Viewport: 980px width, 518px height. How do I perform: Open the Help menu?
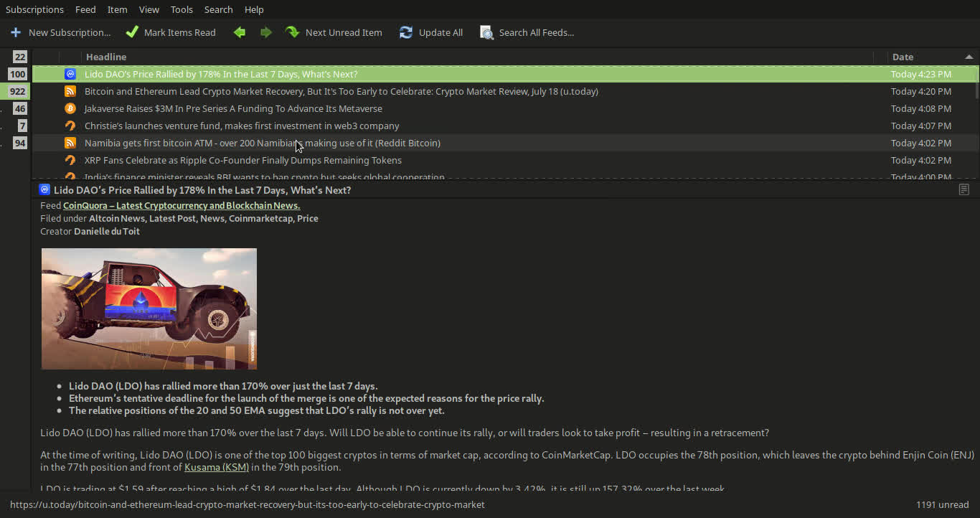pyautogui.click(x=254, y=9)
